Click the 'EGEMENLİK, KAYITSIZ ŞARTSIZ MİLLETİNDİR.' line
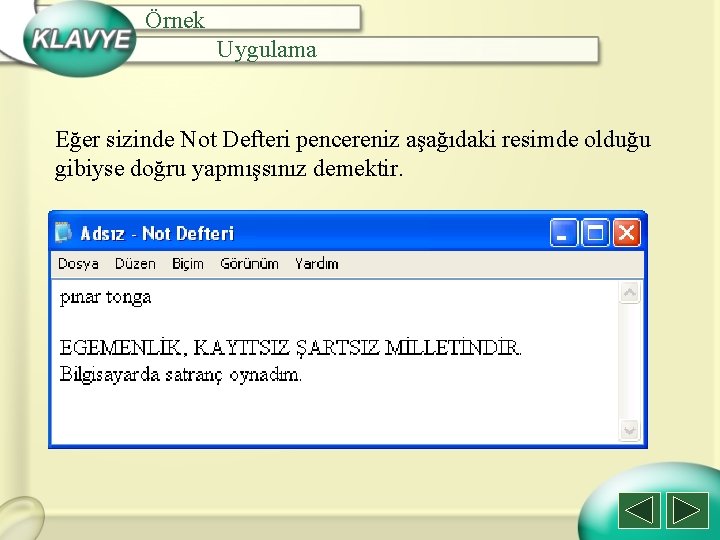Image resolution: width=720 pixels, height=540 pixels. (291, 348)
